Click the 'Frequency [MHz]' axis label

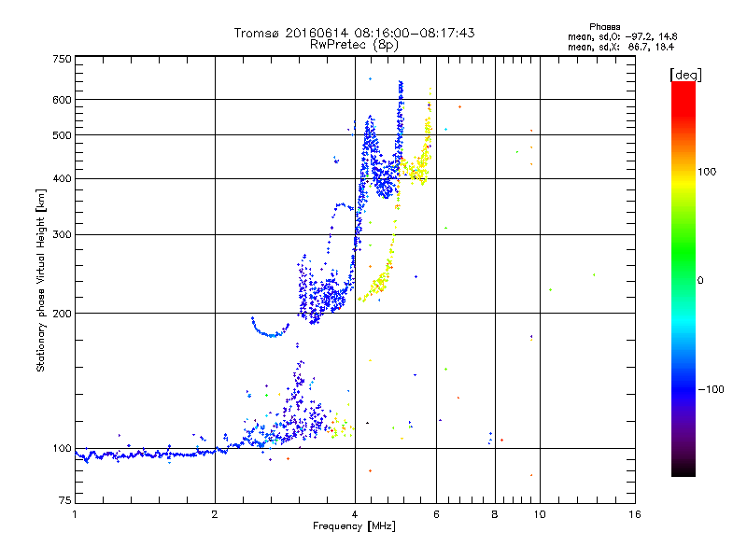354,526
